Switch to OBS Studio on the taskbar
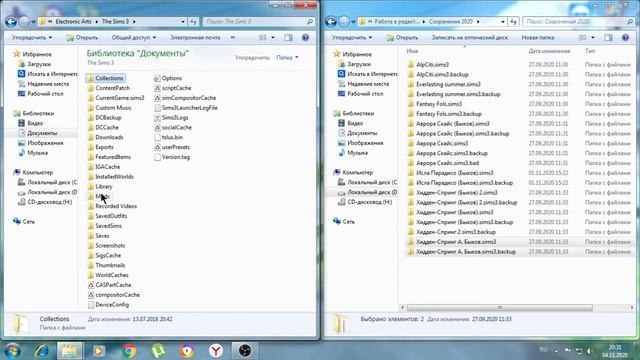 (244, 351)
